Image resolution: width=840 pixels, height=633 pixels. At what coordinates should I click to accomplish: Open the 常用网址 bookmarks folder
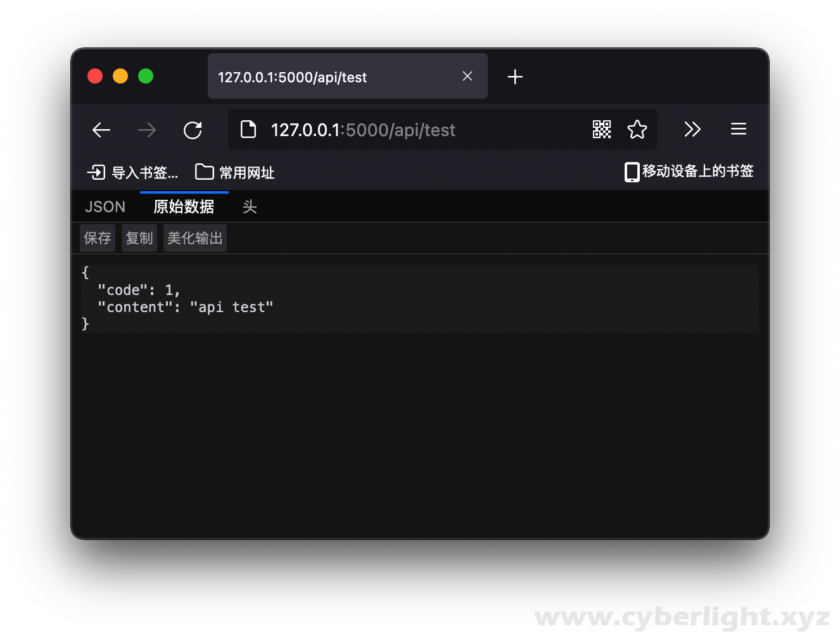234,172
